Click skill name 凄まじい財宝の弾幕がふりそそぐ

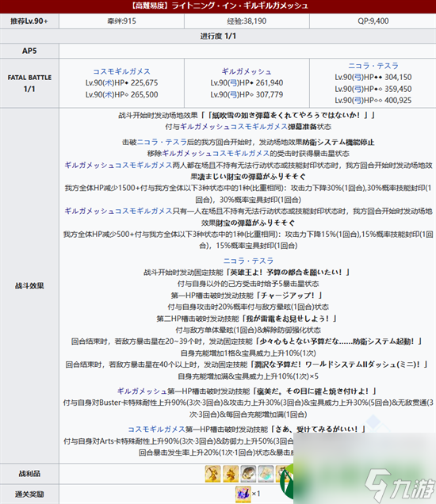point(251,177)
